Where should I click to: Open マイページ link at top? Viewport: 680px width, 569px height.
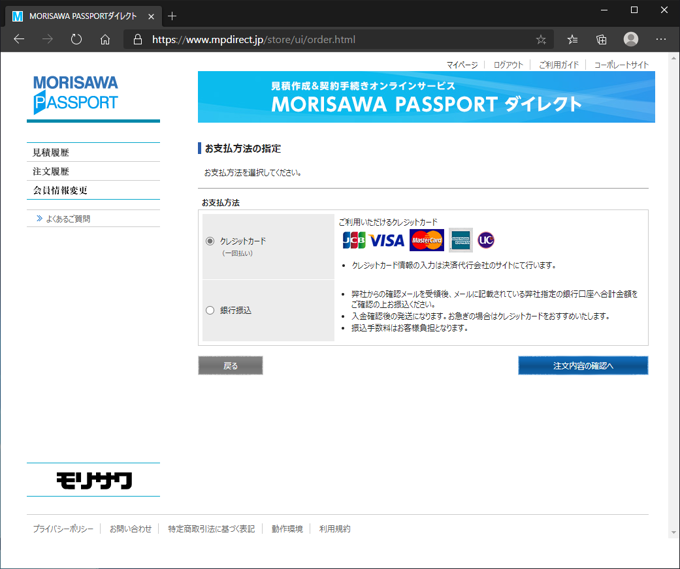pyautogui.click(x=462, y=65)
